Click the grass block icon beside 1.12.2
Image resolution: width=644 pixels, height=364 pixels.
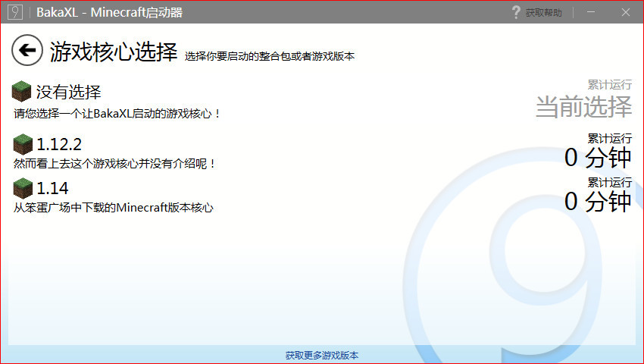click(23, 144)
